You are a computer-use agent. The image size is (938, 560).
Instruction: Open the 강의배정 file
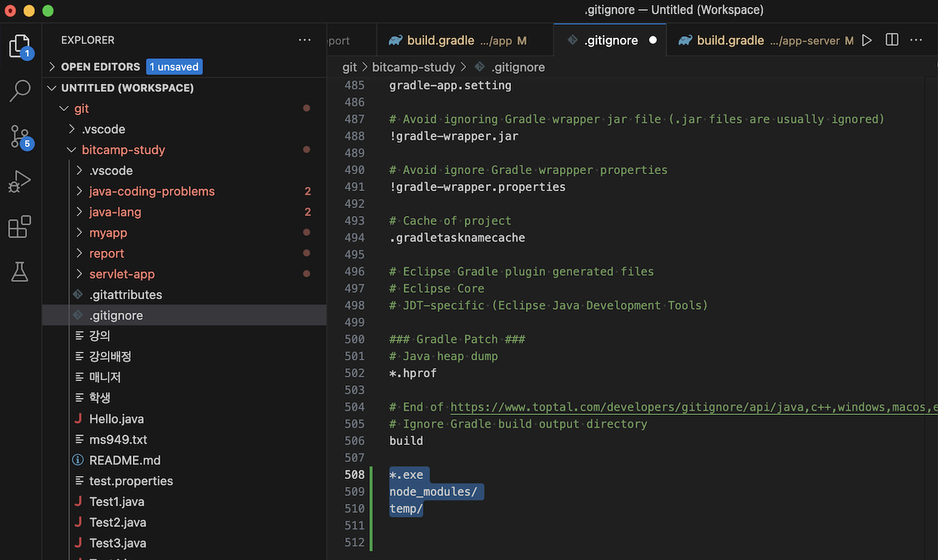pyautogui.click(x=110, y=357)
